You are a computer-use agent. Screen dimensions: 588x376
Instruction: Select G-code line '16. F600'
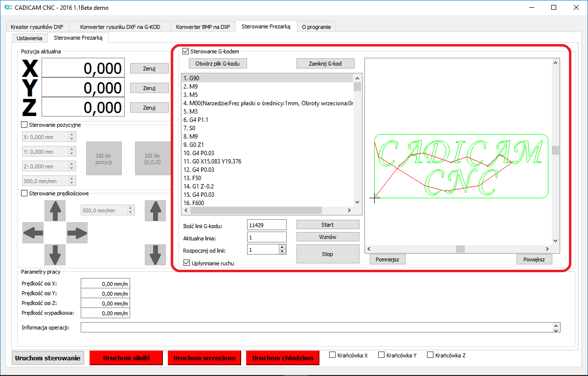[x=268, y=203]
